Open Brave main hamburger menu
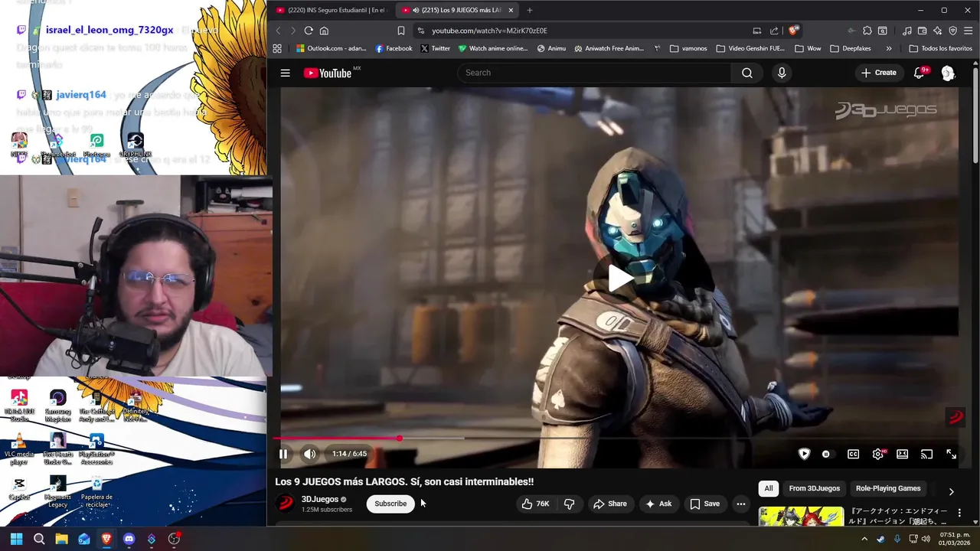The width and height of the screenshot is (980, 551). (969, 31)
